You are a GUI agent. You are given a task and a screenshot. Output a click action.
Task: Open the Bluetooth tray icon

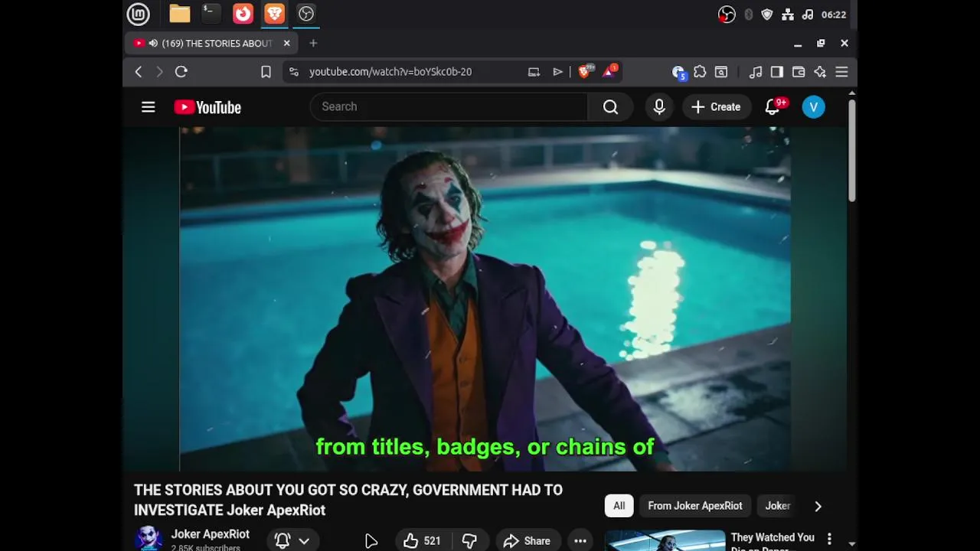[x=748, y=15]
